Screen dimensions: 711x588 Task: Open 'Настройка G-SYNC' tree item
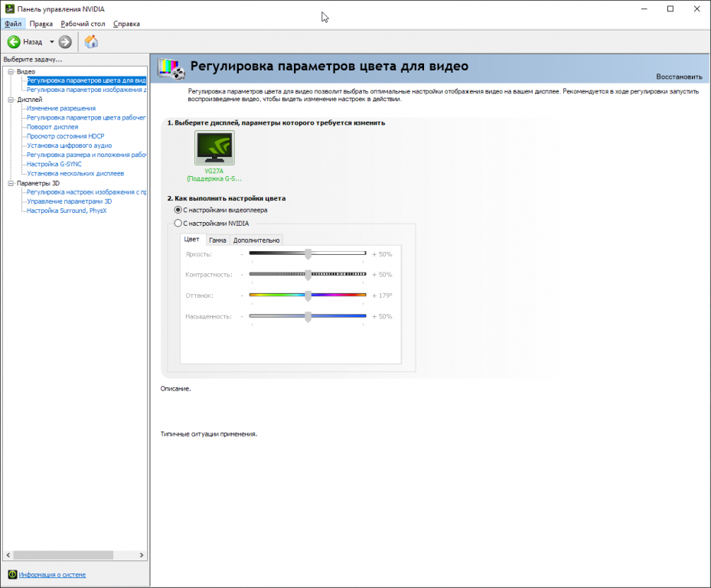pos(54,165)
